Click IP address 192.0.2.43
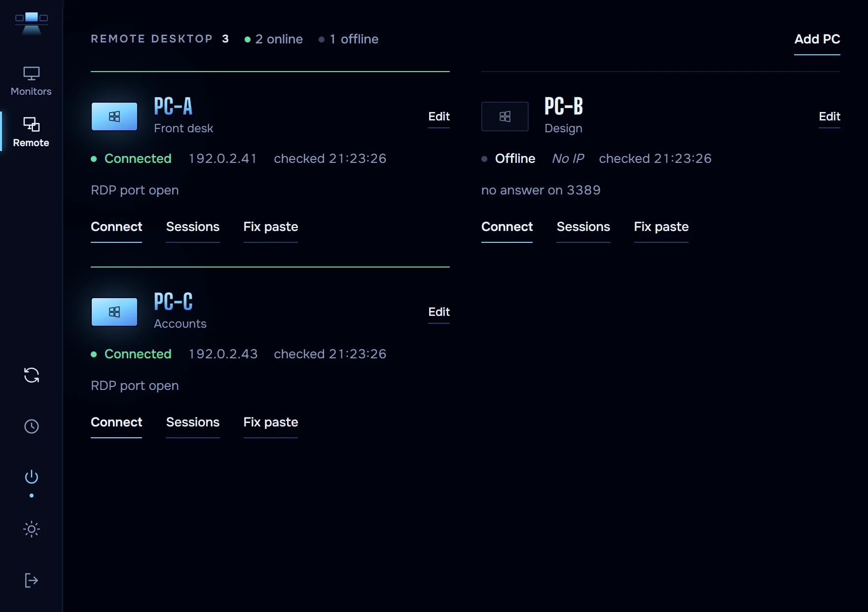This screenshot has height=612, width=868. [x=223, y=354]
